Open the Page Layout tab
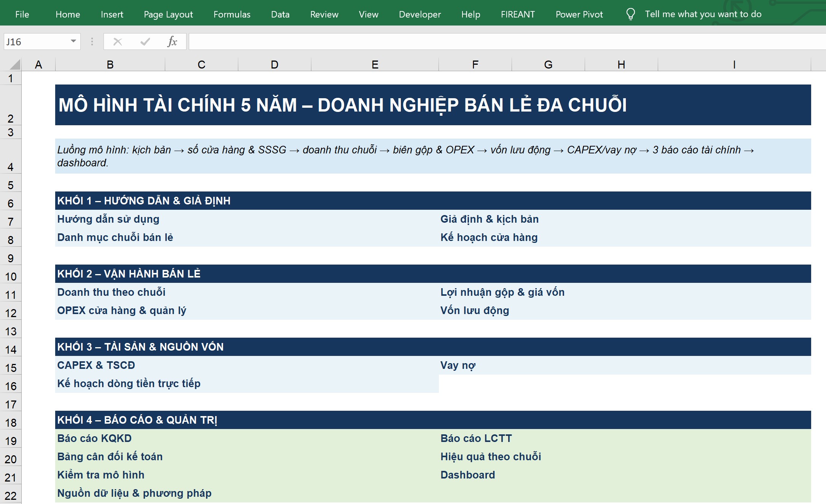This screenshot has width=826, height=504. [168, 14]
